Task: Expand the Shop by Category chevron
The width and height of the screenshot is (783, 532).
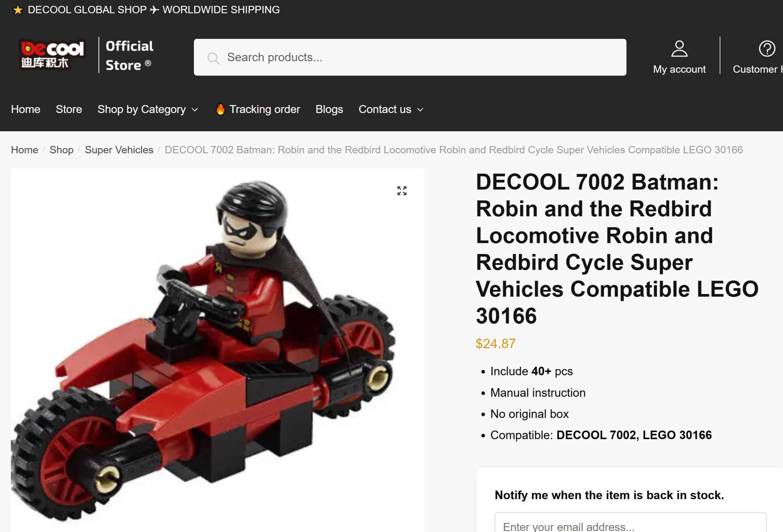Action: (x=195, y=110)
